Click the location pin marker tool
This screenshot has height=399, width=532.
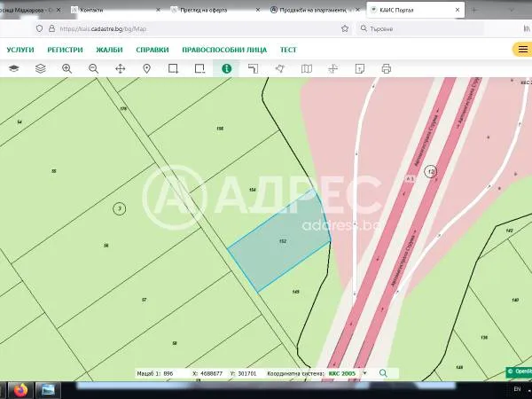[146, 68]
